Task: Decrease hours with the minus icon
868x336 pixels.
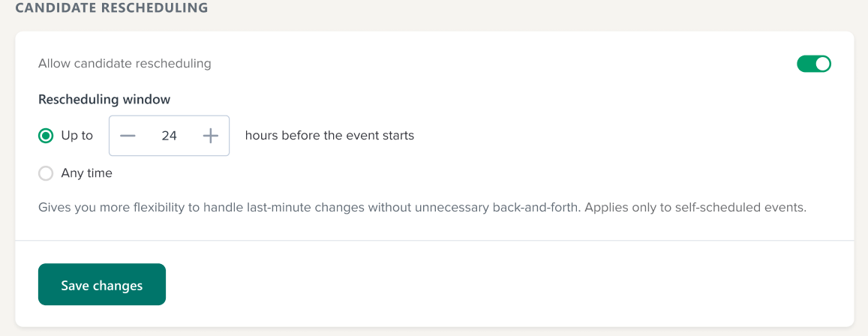Action: pos(128,136)
